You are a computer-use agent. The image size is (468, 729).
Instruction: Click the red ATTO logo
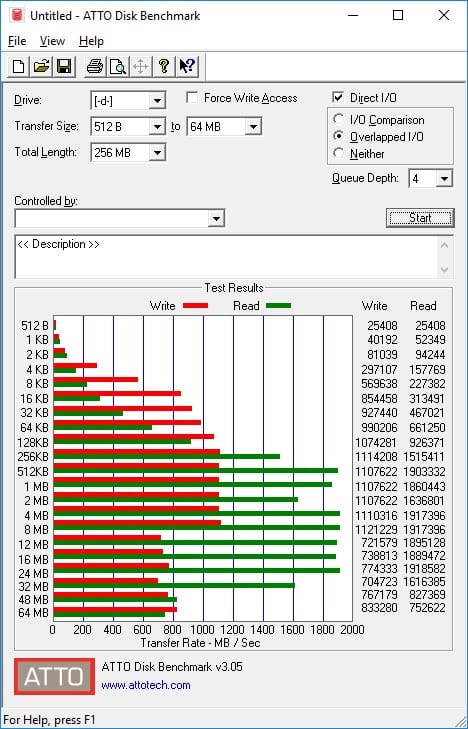tap(54, 676)
